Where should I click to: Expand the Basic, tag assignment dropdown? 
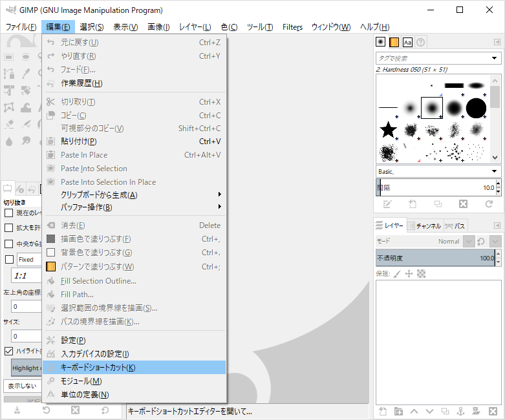(x=438, y=171)
